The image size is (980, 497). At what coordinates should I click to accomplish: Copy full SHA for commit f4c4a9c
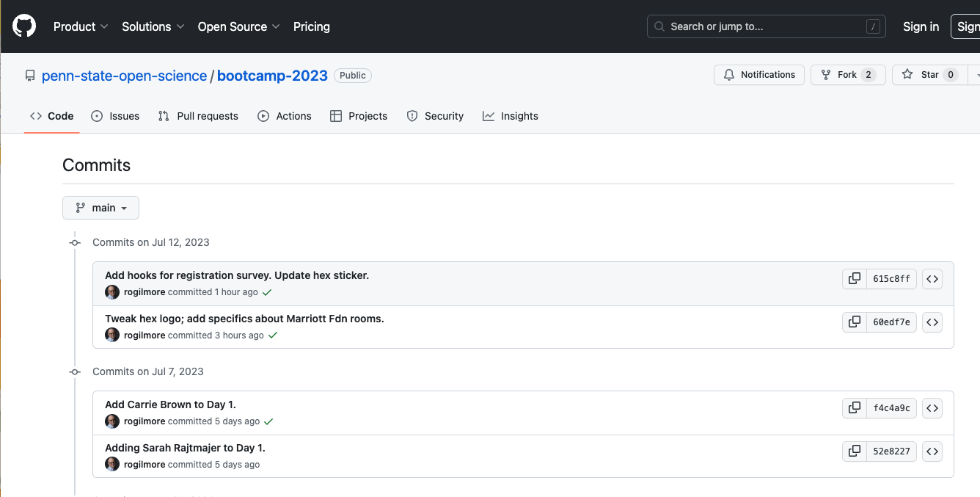pos(855,408)
